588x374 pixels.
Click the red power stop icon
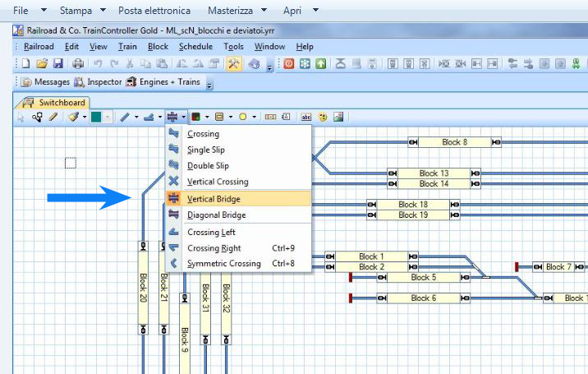(289, 64)
